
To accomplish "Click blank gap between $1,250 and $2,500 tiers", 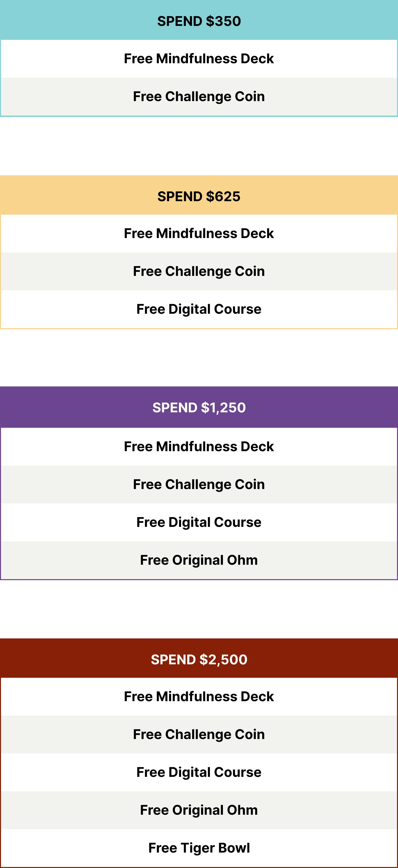I will tap(199, 609).
